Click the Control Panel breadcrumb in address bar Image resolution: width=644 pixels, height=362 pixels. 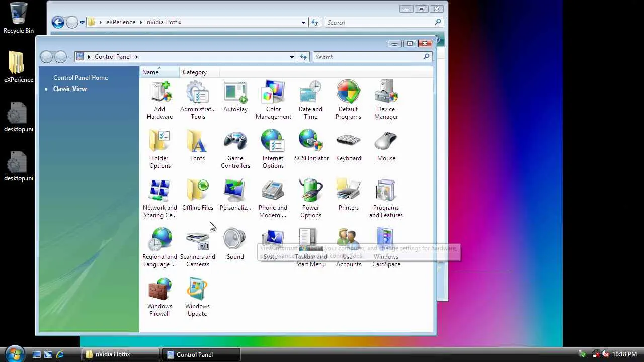(x=113, y=57)
